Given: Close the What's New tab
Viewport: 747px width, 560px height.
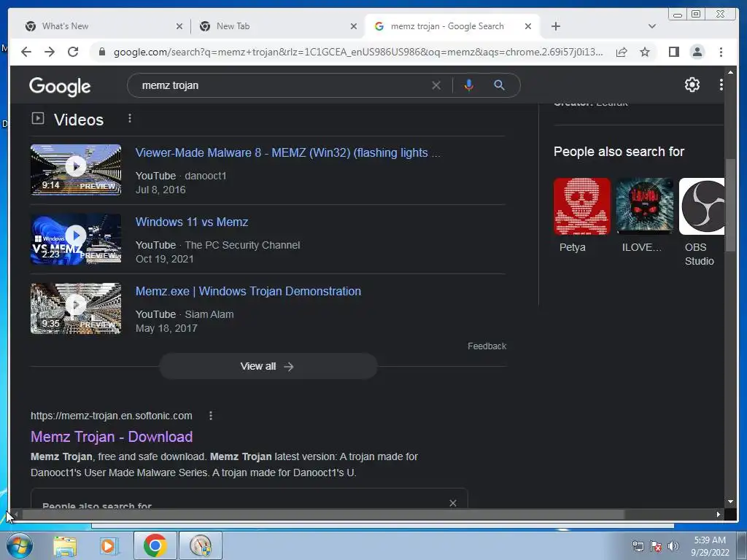Looking at the screenshot, I should (x=179, y=26).
